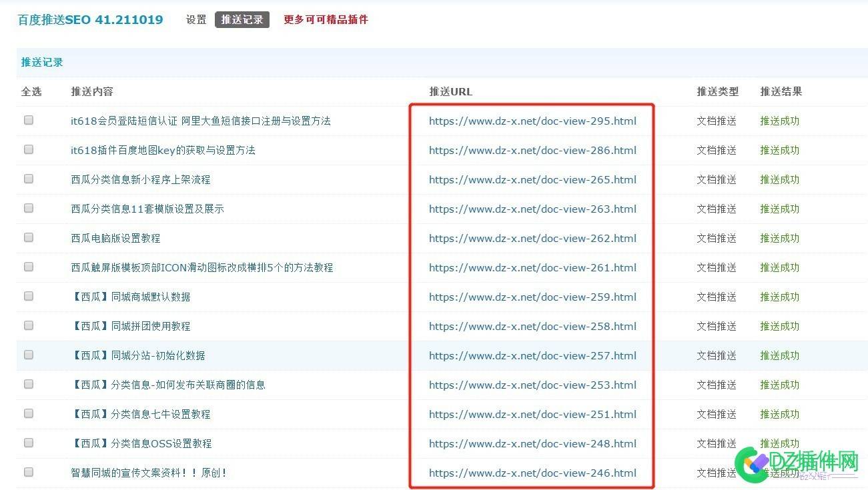Image resolution: width=868 pixels, height=490 pixels.
Task: Visit URL doc-view-248.html
Action: pyautogui.click(x=532, y=444)
